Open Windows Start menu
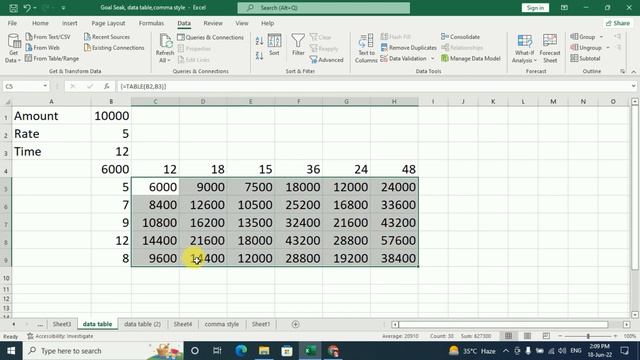 [11, 351]
